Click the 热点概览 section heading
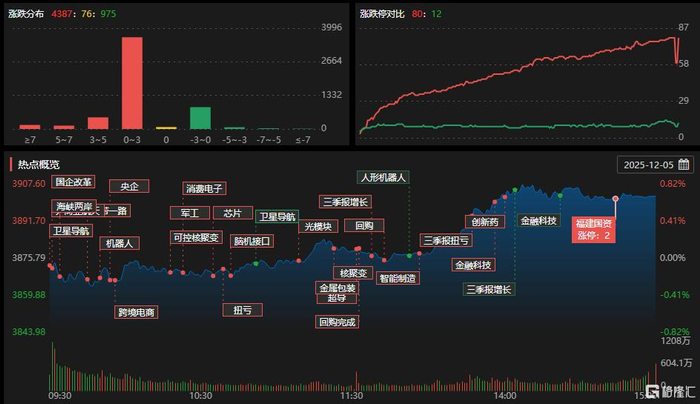Image resolution: width=700 pixels, height=404 pixels. (x=38, y=165)
